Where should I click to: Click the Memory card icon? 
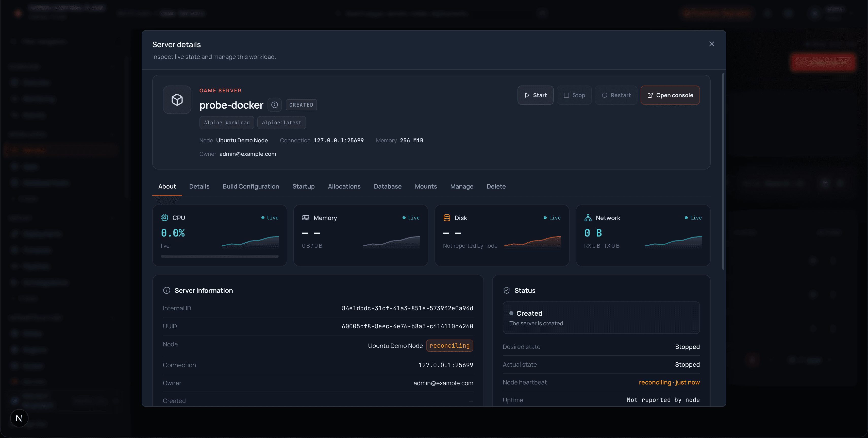306,218
